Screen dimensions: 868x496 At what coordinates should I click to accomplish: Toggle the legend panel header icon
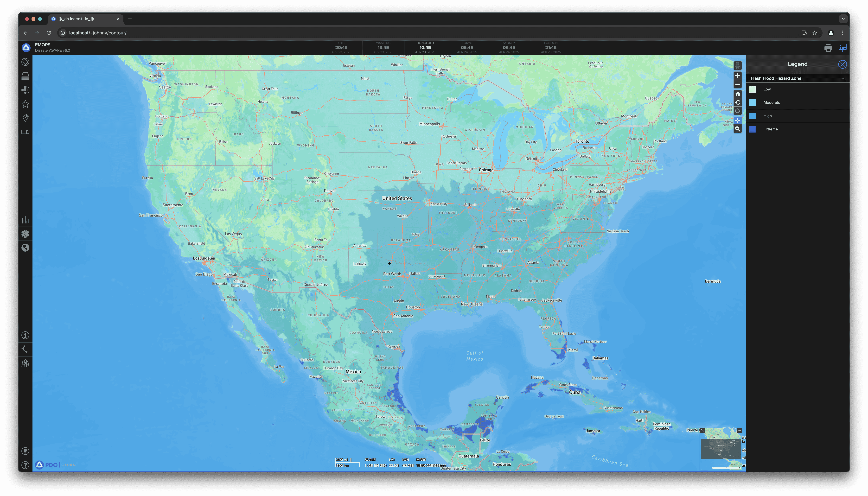coord(842,48)
